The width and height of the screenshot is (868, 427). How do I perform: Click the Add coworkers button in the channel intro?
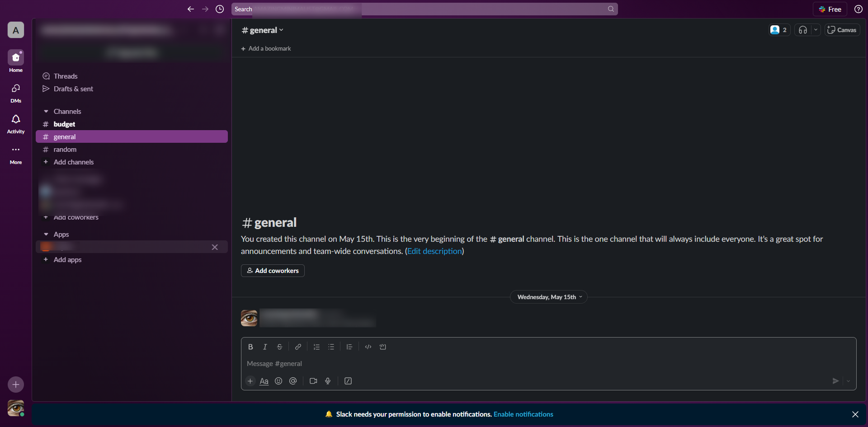point(273,271)
